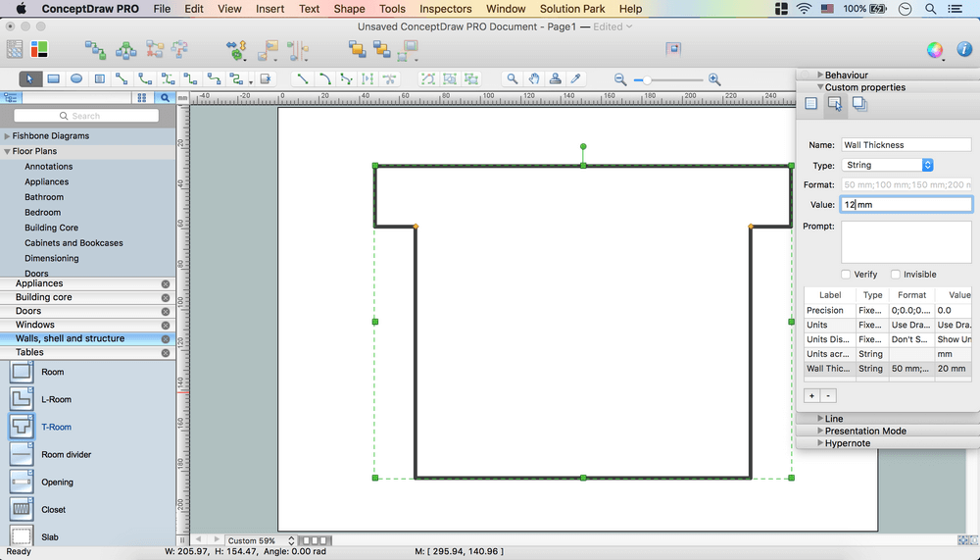This screenshot has height=560, width=980.
Task: Click the library Search field
Action: coord(86,116)
